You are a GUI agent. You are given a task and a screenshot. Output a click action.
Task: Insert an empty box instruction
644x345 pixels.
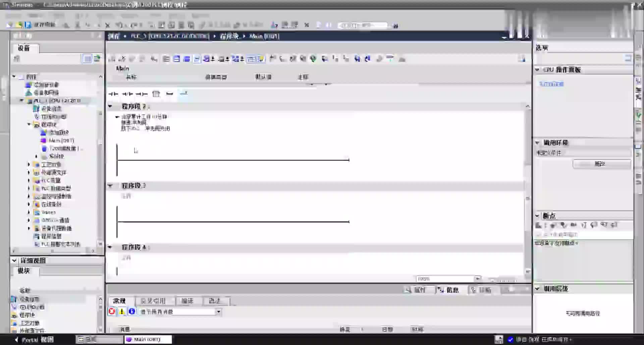(x=156, y=94)
